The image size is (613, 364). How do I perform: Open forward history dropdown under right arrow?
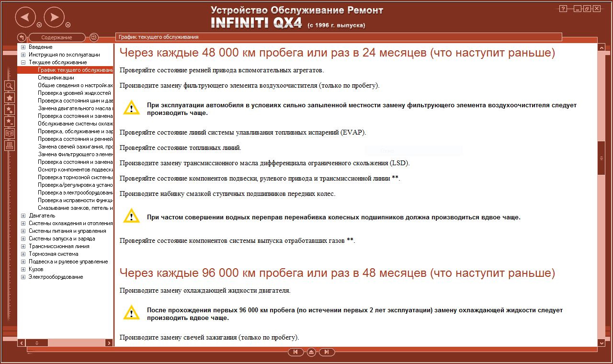point(68,25)
